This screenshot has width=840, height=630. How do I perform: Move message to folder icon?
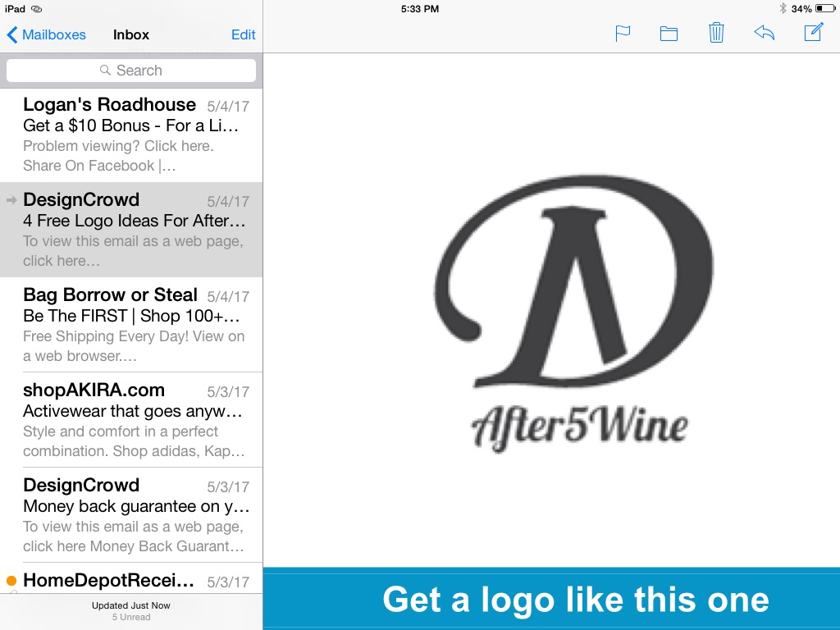[x=669, y=34]
